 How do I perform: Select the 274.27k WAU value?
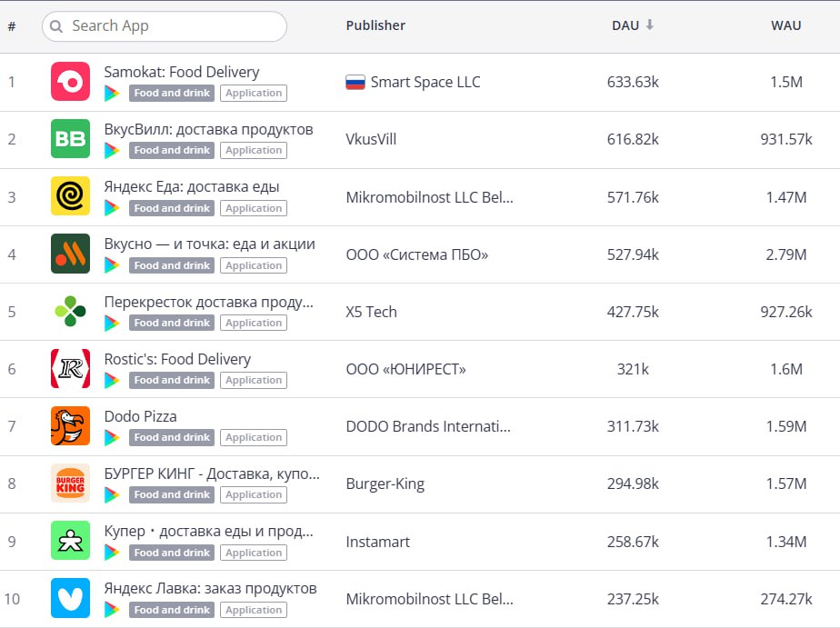pos(785,599)
